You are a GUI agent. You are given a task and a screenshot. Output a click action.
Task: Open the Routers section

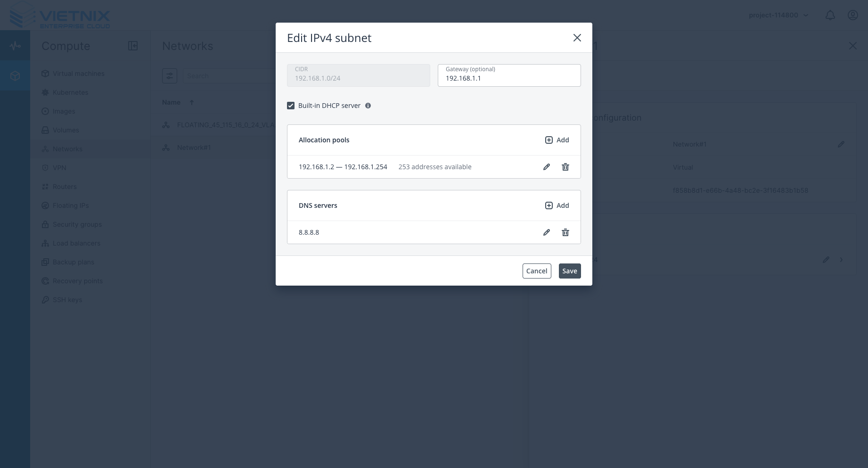tap(65, 187)
